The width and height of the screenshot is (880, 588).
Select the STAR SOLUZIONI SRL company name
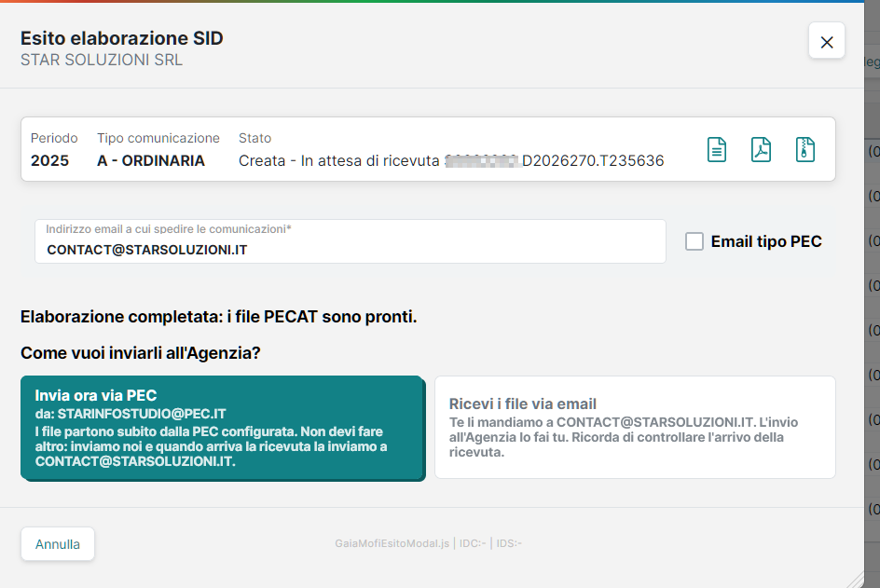point(102,60)
